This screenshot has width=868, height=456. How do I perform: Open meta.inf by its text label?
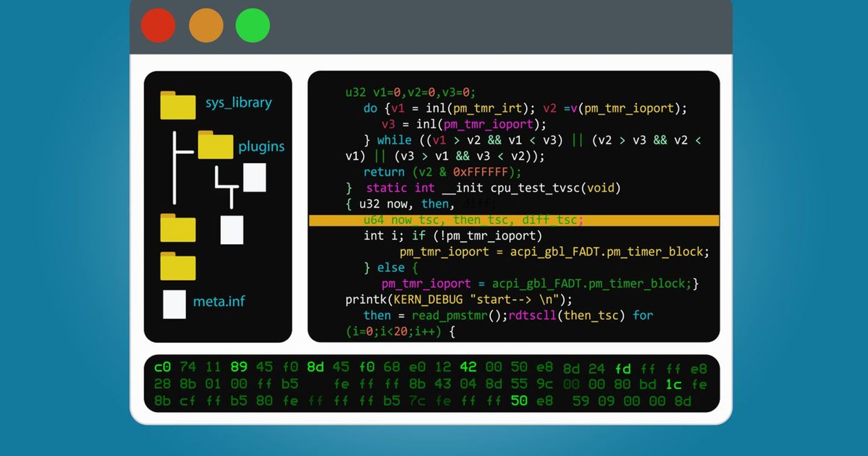(219, 301)
